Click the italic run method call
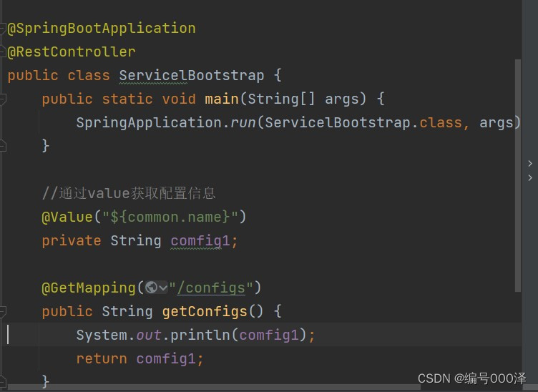The height and width of the screenshot is (392, 538). 243,123
